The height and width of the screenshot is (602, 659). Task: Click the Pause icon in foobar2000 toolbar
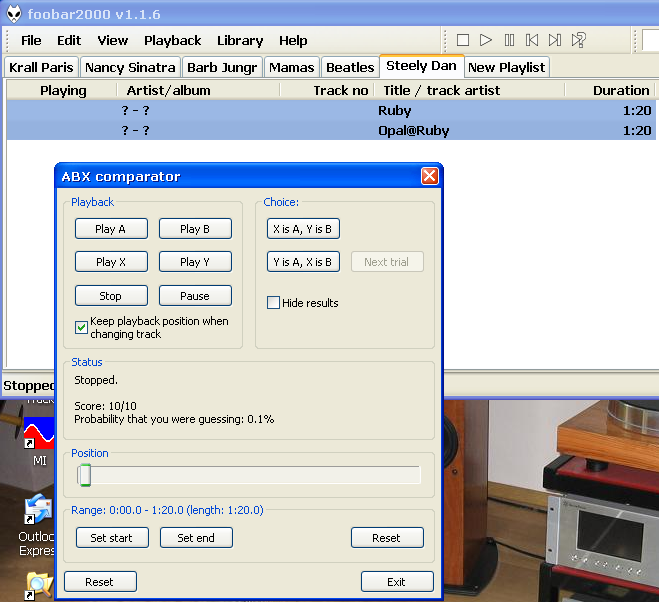[509, 40]
